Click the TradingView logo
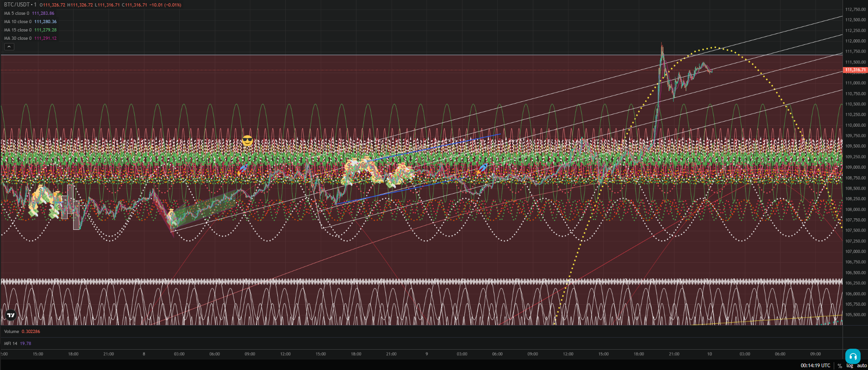 [10, 316]
